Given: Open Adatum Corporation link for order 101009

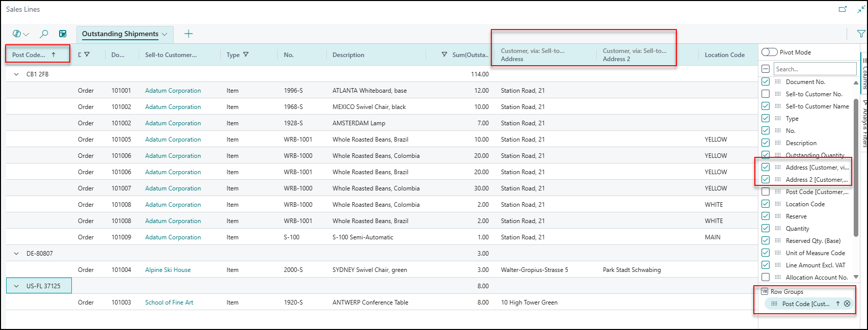Looking at the screenshot, I should tap(173, 237).
